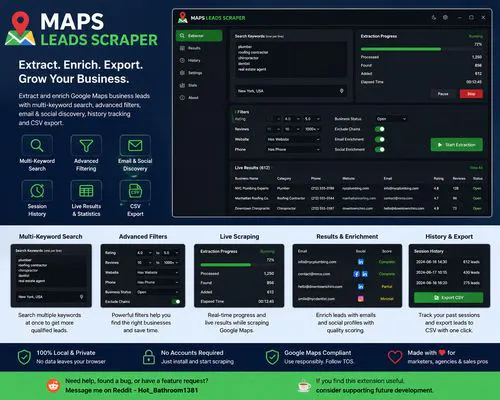Open the Business Status dropdown showing Open
The width and height of the screenshot is (500, 400).
[x=391, y=119]
